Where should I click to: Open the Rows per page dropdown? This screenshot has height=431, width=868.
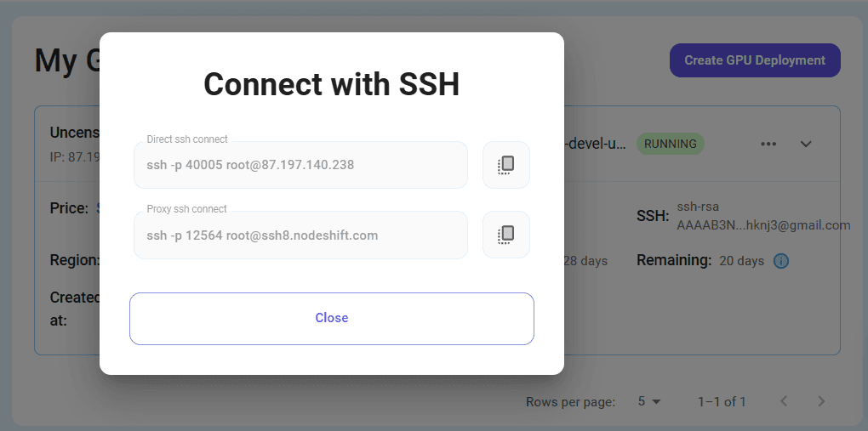(649, 402)
